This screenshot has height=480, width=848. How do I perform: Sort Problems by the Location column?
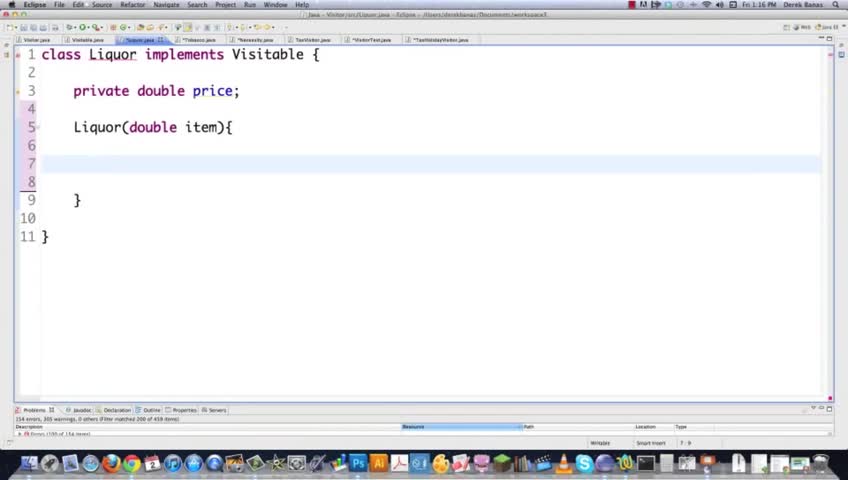pyautogui.click(x=654, y=427)
